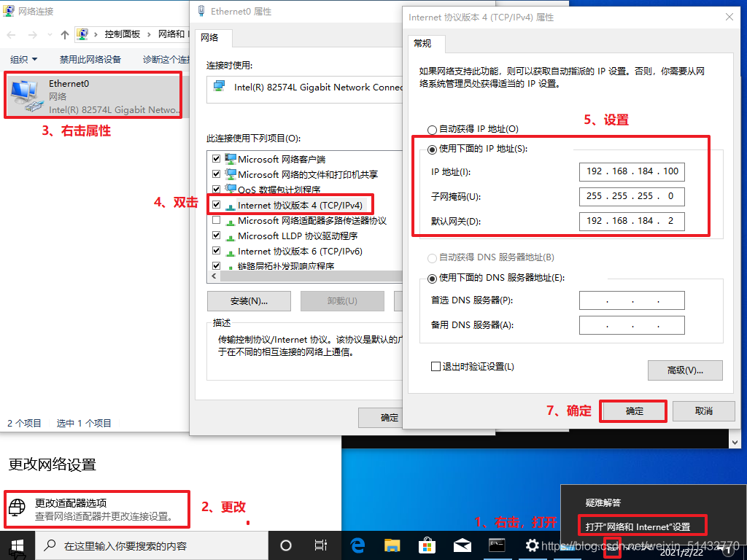
Task: Open File Explorer from taskbar
Action: [392, 545]
